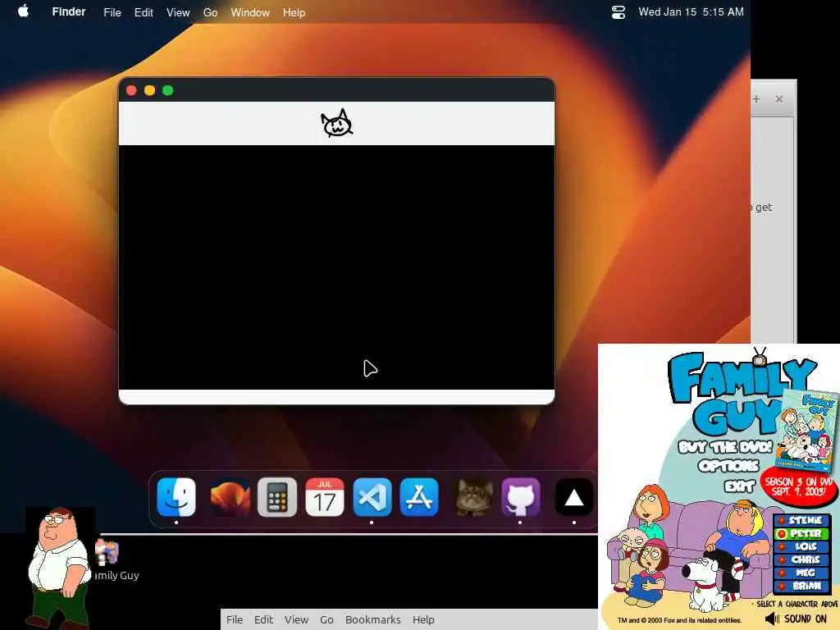
Task: Open the Family Guy desktop shortcut icon
Action: pyautogui.click(x=107, y=552)
